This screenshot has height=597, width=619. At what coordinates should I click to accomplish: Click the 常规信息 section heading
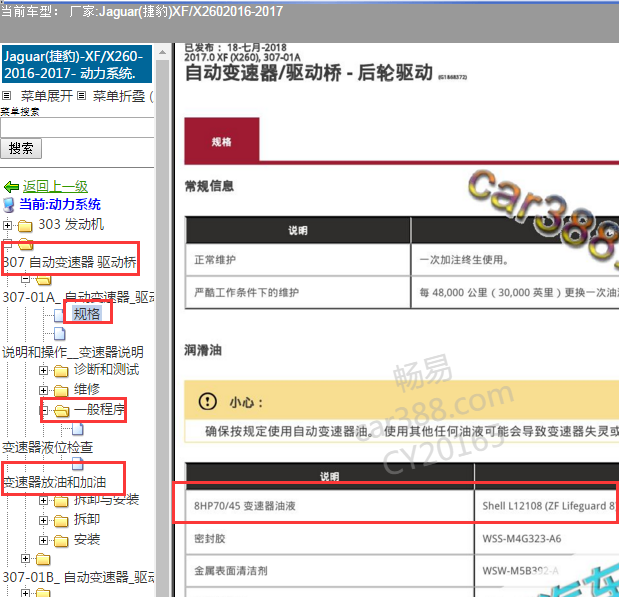209,186
